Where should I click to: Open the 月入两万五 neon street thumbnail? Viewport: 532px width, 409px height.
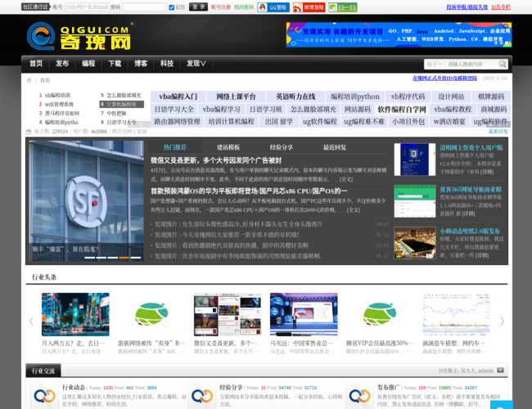75,314
